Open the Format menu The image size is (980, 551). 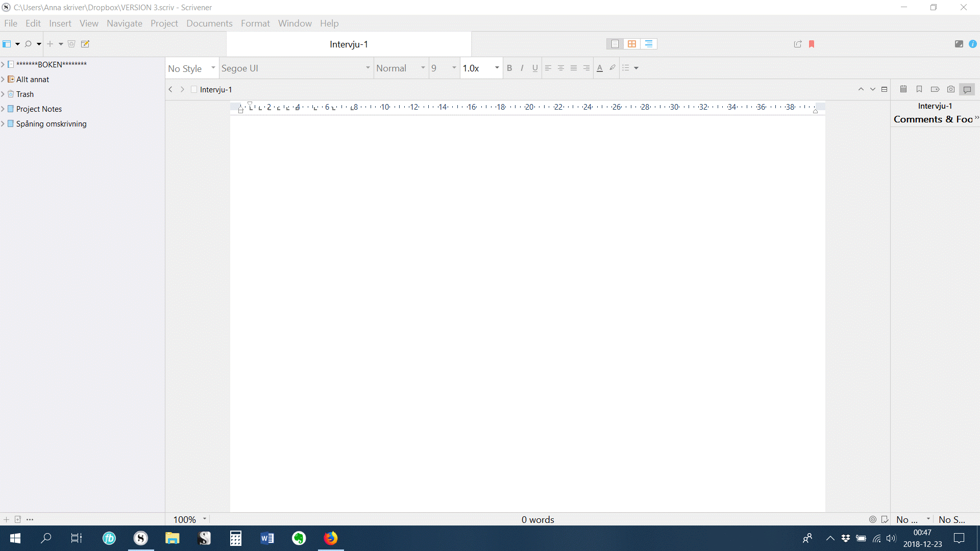point(255,23)
